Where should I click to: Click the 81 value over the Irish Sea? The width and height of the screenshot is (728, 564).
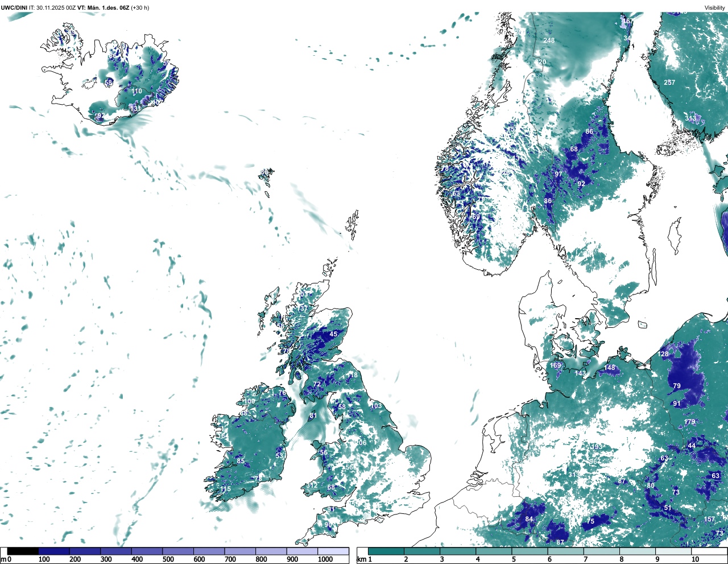point(313,416)
